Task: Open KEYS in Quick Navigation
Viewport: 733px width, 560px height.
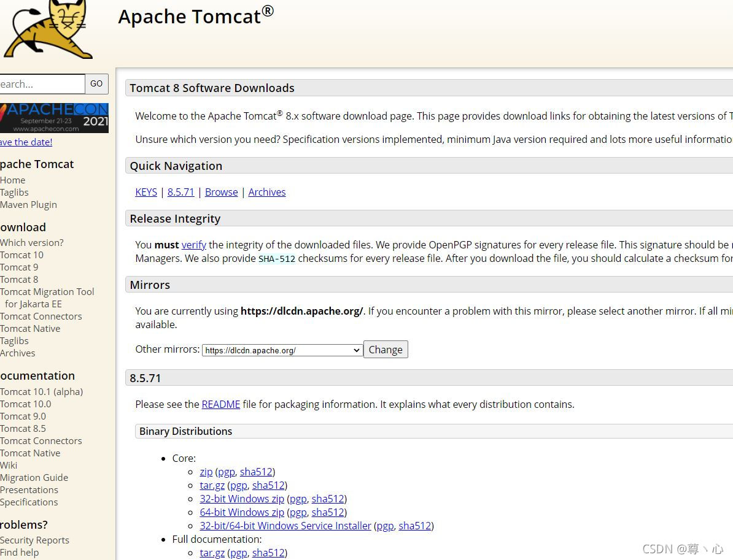Action: (x=146, y=192)
